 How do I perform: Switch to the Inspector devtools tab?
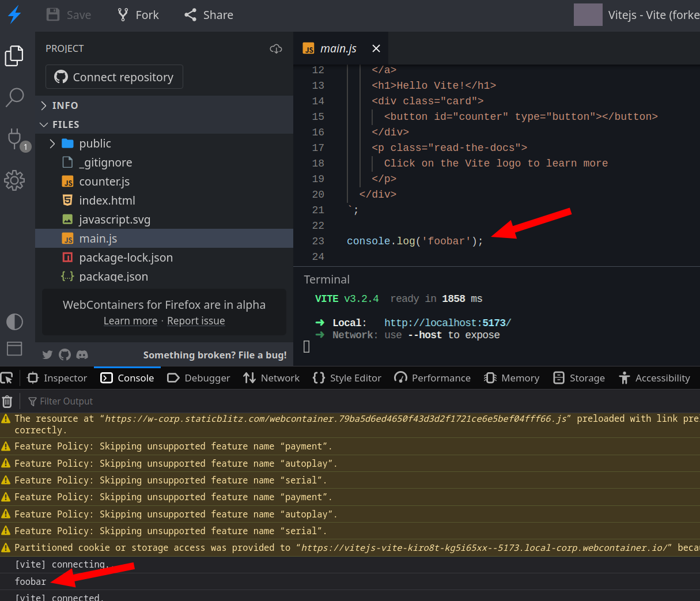(x=57, y=378)
